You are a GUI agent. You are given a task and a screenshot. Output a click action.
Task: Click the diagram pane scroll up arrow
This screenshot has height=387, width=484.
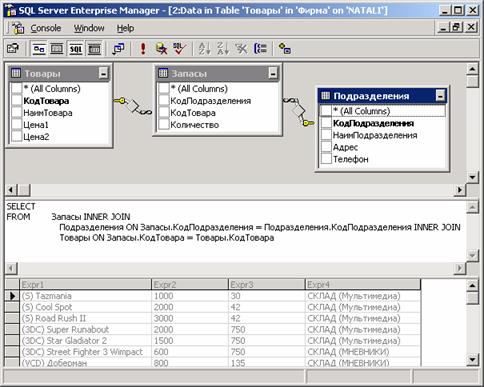pos(472,69)
